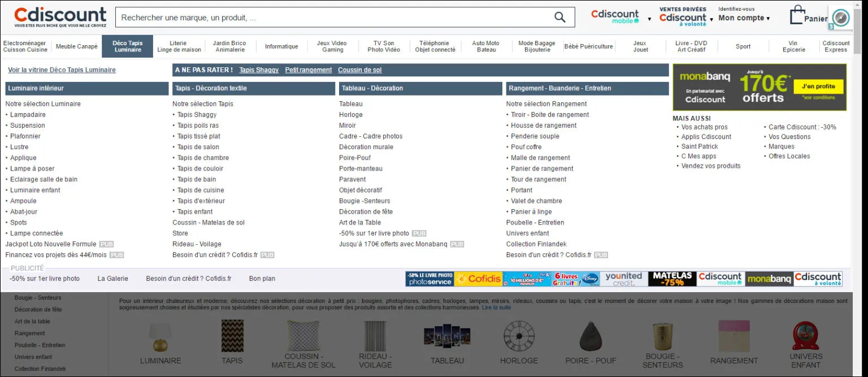The image size is (868, 377).
Task: Open Jeux Video Gaming menu
Action: pos(332,46)
